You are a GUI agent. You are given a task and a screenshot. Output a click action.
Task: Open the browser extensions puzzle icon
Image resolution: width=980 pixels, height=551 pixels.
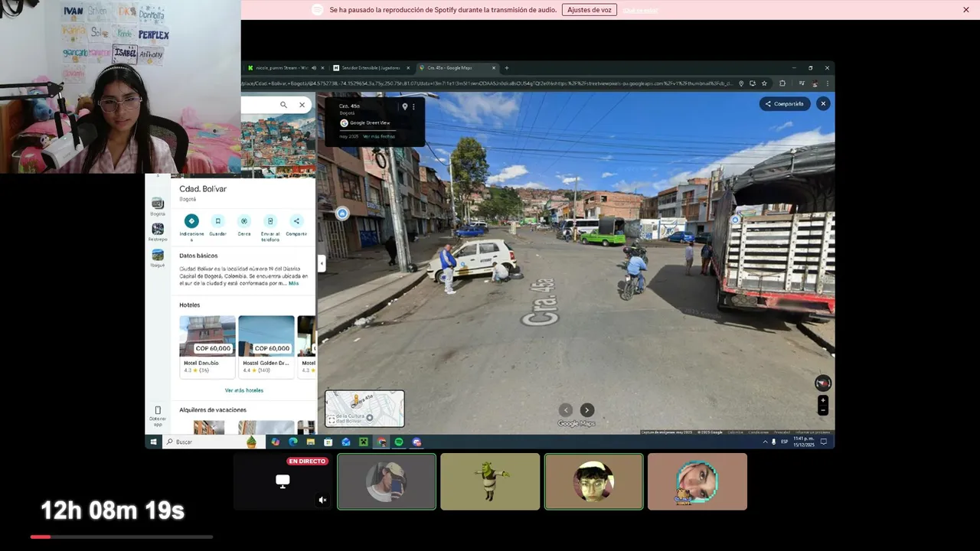(x=782, y=83)
